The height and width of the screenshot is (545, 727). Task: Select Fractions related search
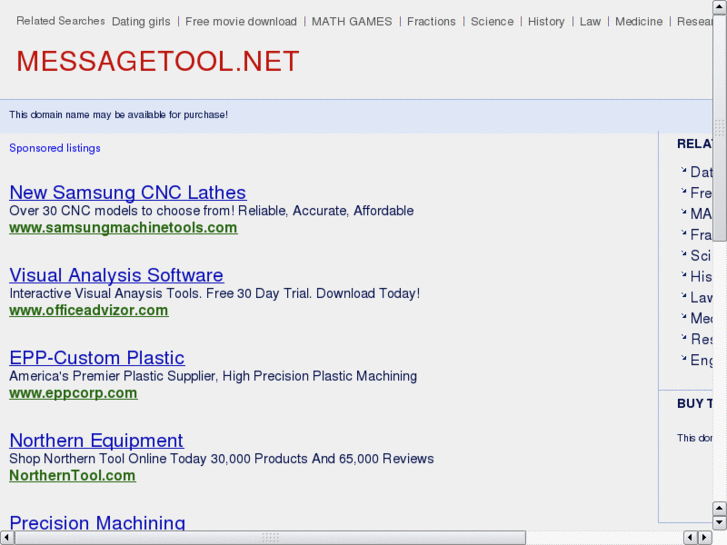431,21
